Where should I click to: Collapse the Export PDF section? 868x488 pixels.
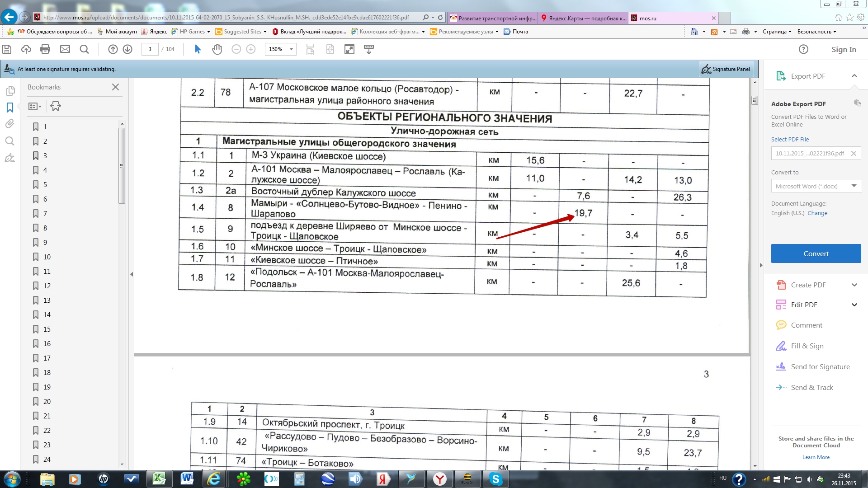(x=854, y=76)
